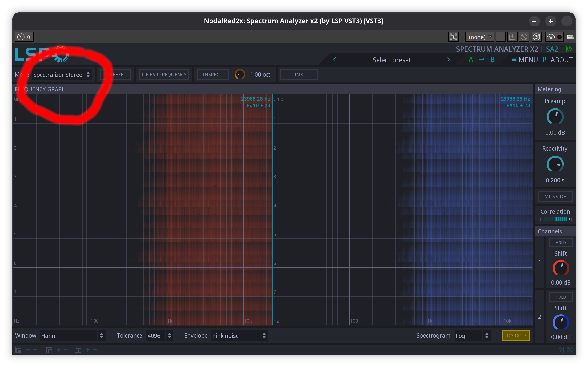588x367 pixels.
Task: Click the next preset right arrow
Action: 448,60
